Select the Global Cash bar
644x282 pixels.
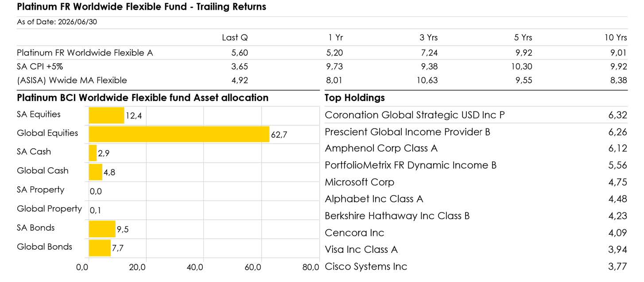point(96,172)
